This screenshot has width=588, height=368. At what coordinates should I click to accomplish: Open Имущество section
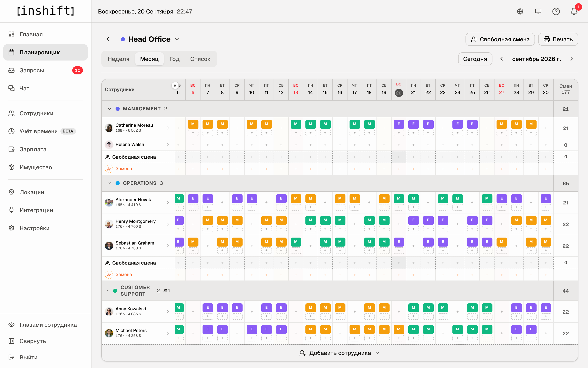(46, 167)
